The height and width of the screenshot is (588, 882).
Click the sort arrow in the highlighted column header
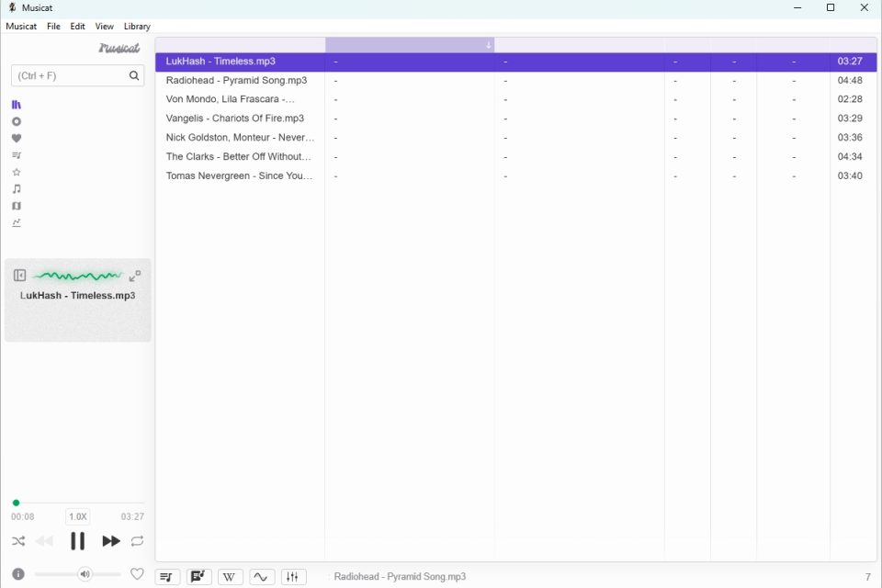pos(488,45)
